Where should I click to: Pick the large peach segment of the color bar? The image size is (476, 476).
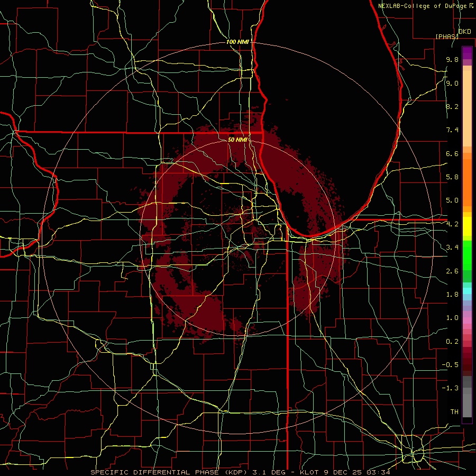click(467, 108)
